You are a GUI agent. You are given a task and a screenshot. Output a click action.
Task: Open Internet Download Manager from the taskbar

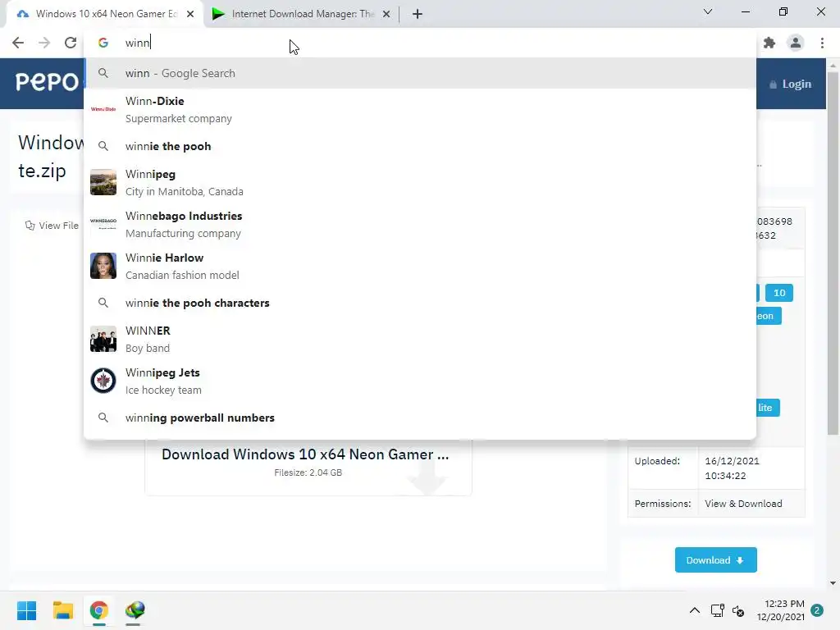[135, 610]
